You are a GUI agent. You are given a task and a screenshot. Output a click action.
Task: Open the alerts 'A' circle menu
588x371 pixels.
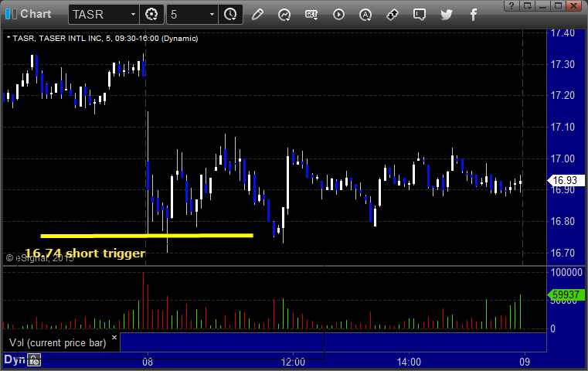365,15
